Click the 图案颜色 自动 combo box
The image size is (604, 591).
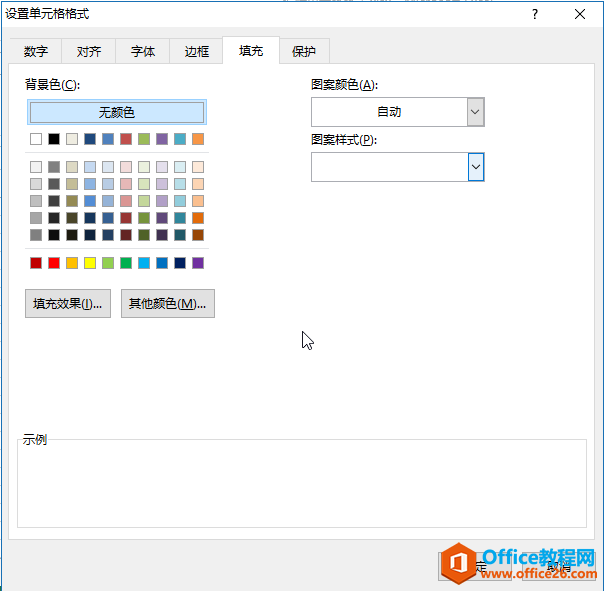click(398, 112)
